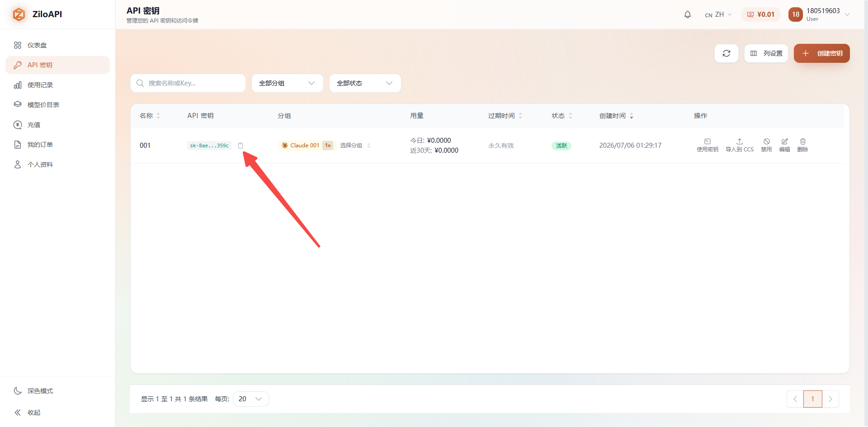Refresh the API key list
This screenshot has height=427, width=868.
[x=726, y=53]
